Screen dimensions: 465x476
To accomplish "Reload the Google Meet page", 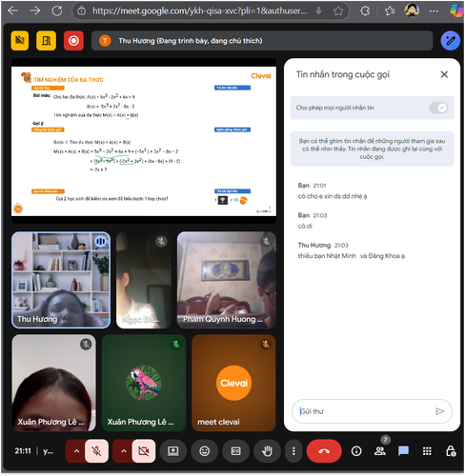I will pyautogui.click(x=57, y=11).
